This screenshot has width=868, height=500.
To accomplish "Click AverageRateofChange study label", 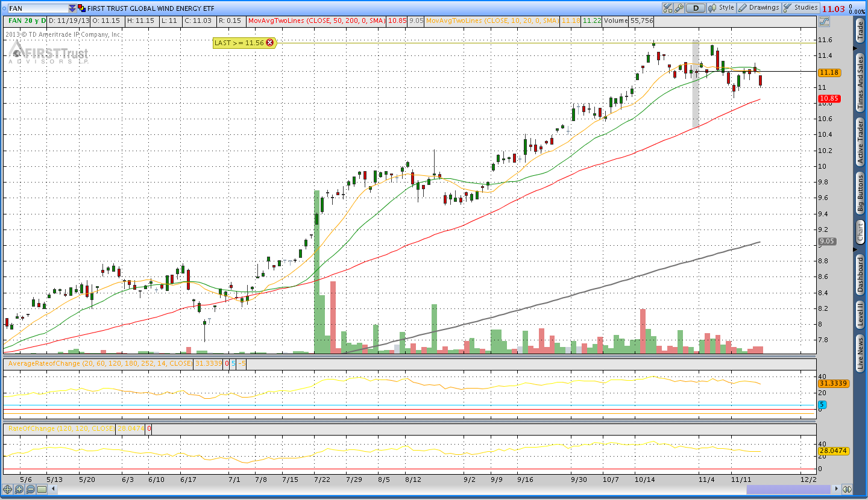I will (x=99, y=363).
